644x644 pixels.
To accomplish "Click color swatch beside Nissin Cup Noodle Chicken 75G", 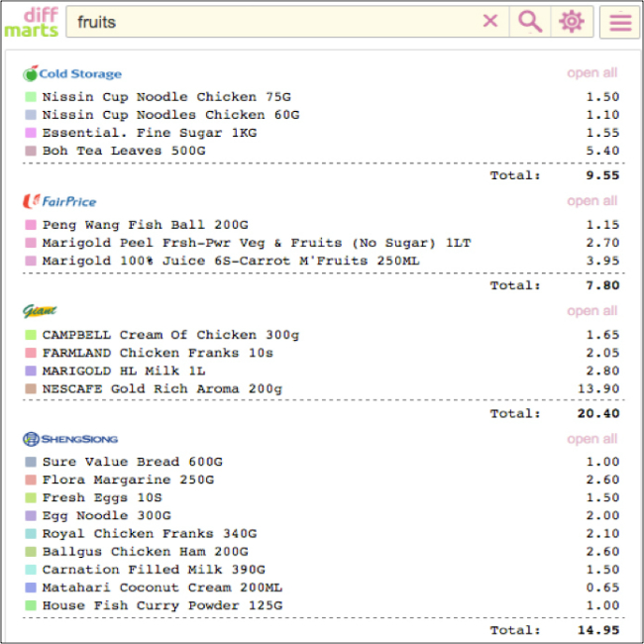I will [x=31, y=97].
